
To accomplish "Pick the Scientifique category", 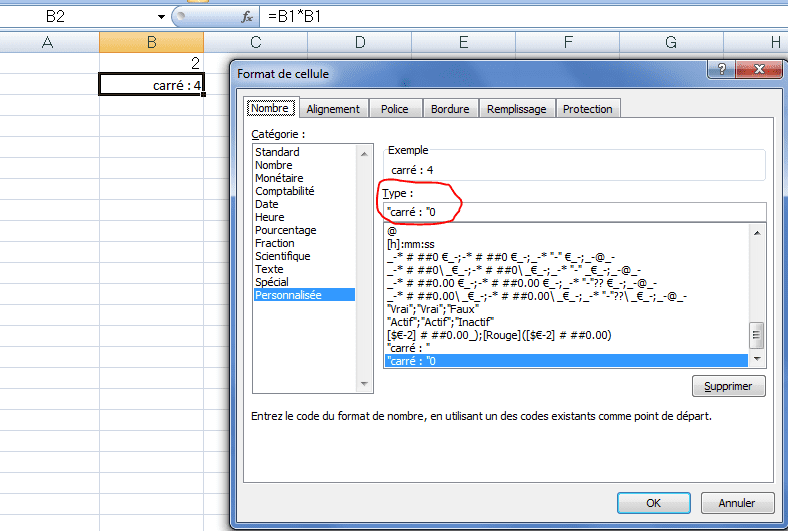I will (283, 256).
